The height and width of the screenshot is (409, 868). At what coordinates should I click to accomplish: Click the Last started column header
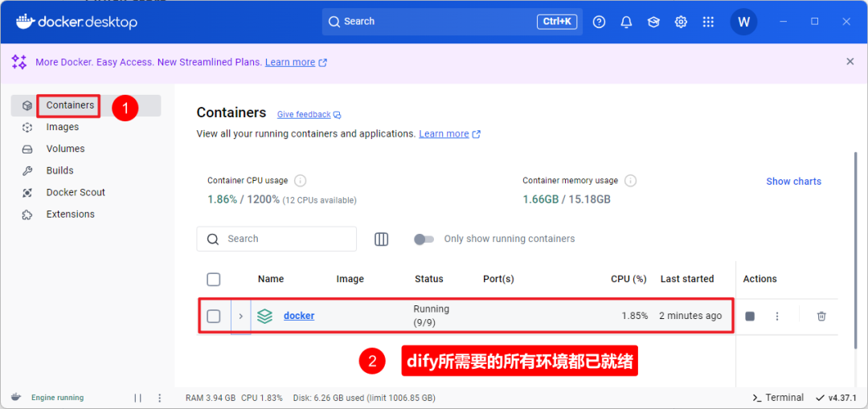(687, 279)
